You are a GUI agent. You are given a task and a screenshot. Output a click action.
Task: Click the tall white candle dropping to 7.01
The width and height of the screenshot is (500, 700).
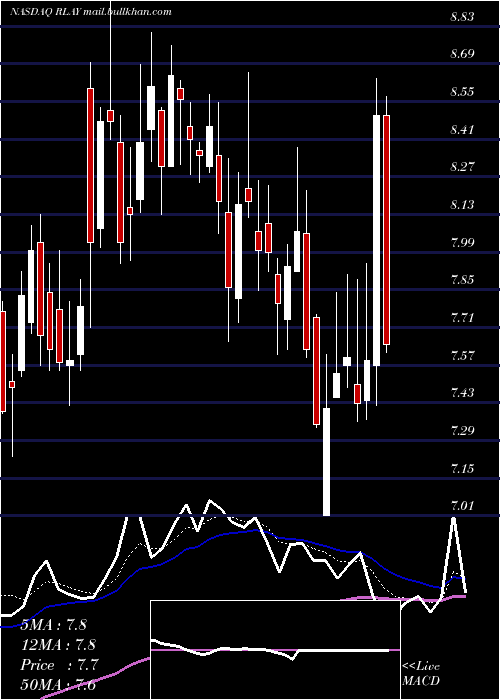coord(326,462)
